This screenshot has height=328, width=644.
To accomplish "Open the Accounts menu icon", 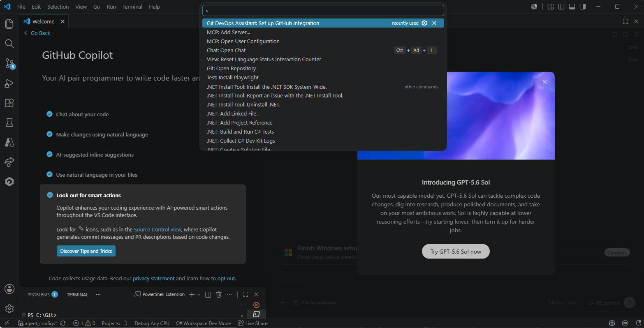I will [x=9, y=289].
